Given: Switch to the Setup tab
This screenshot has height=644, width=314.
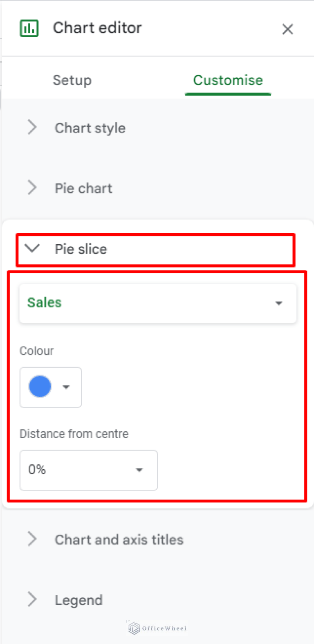Looking at the screenshot, I should tap(72, 80).
